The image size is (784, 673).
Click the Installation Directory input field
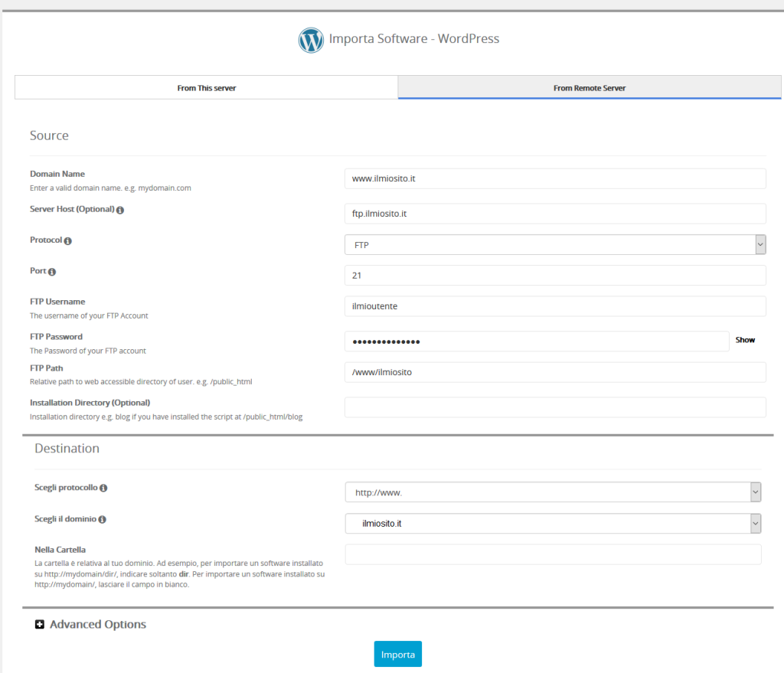[555, 407]
